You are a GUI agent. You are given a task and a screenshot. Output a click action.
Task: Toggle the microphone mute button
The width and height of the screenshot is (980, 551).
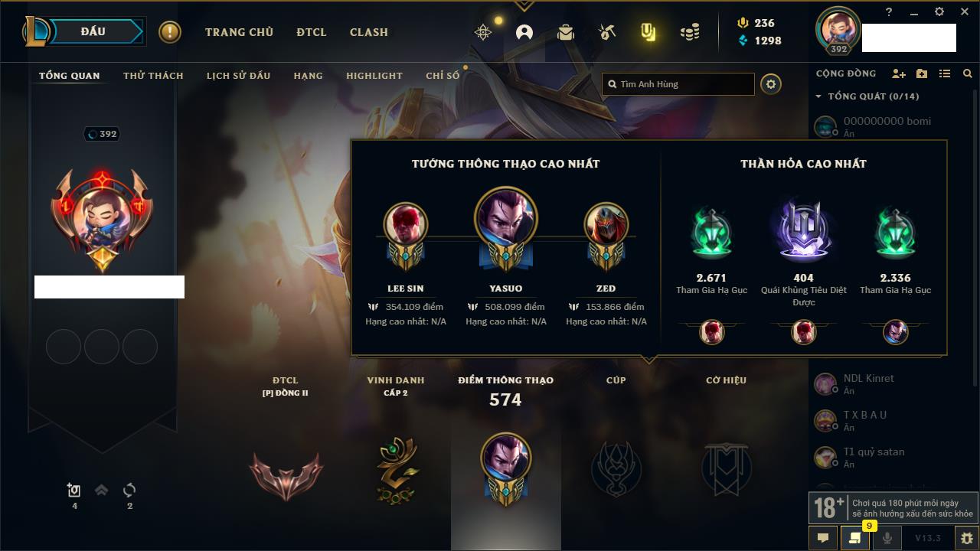[x=887, y=538]
